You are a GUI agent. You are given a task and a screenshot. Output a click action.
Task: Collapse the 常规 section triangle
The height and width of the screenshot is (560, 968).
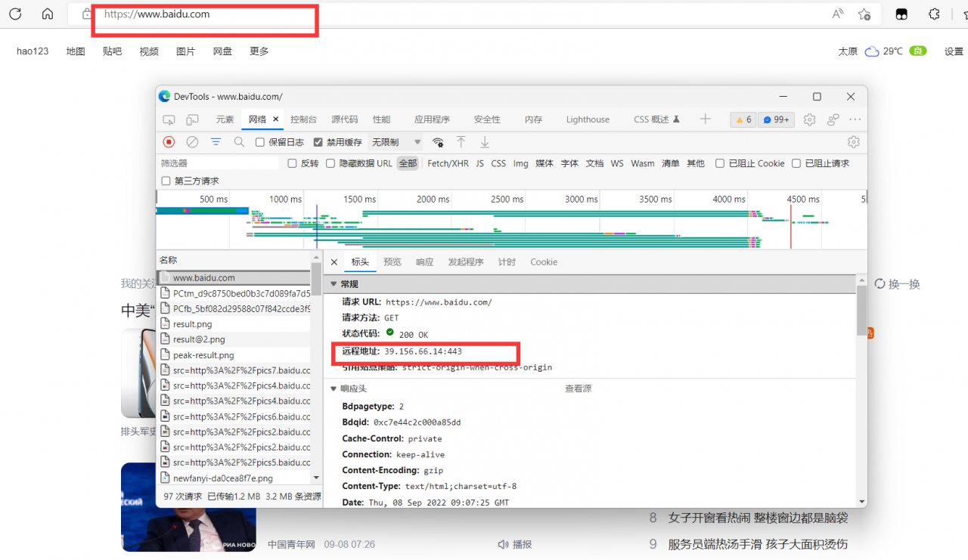(334, 284)
